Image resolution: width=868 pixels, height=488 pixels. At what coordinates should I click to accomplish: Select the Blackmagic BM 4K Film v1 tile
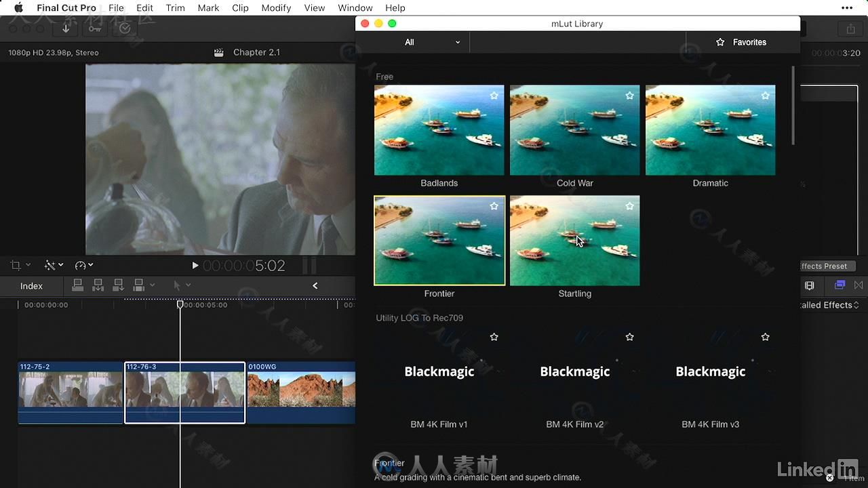(x=439, y=371)
